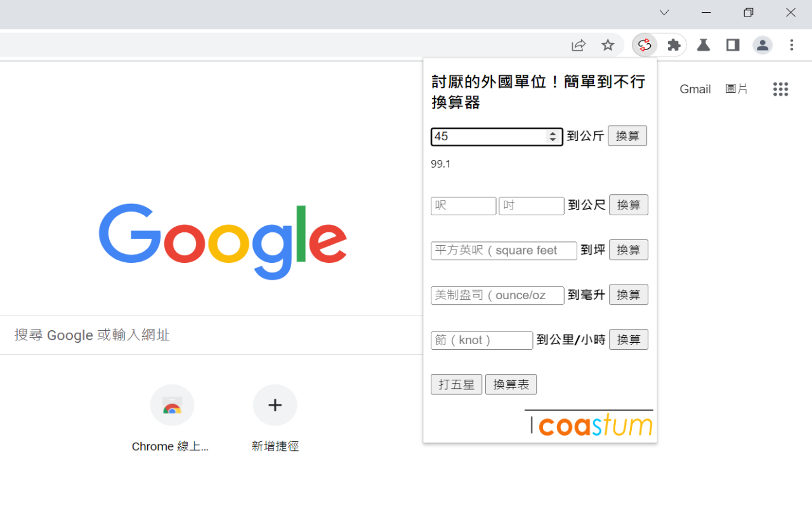Click the add shortcut plus icon
812x508 pixels.
[x=275, y=405]
